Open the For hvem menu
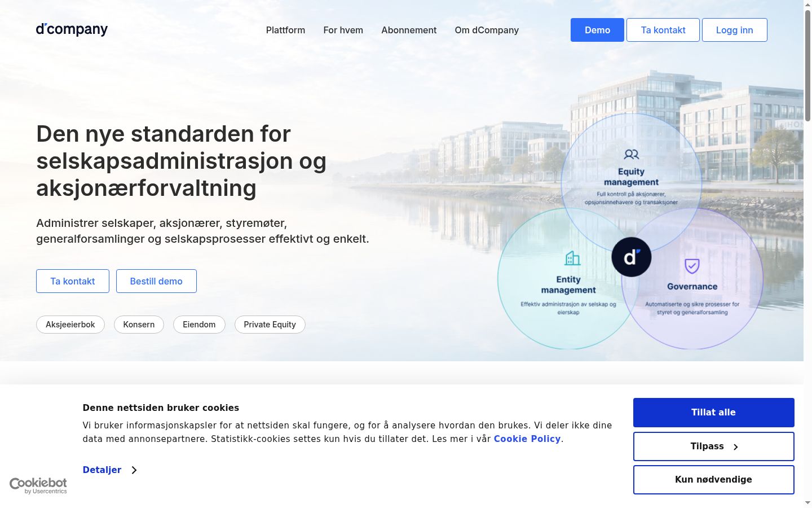The image size is (812, 508). 343,30
